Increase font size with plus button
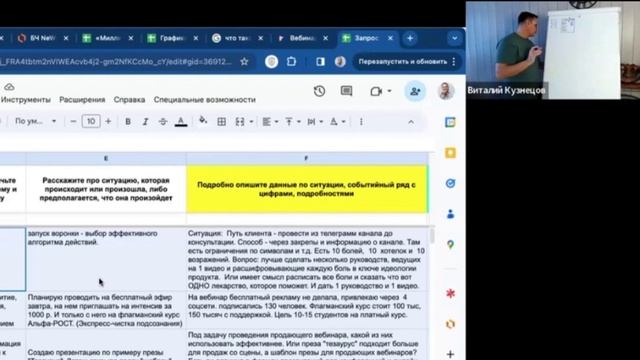 click(108, 122)
